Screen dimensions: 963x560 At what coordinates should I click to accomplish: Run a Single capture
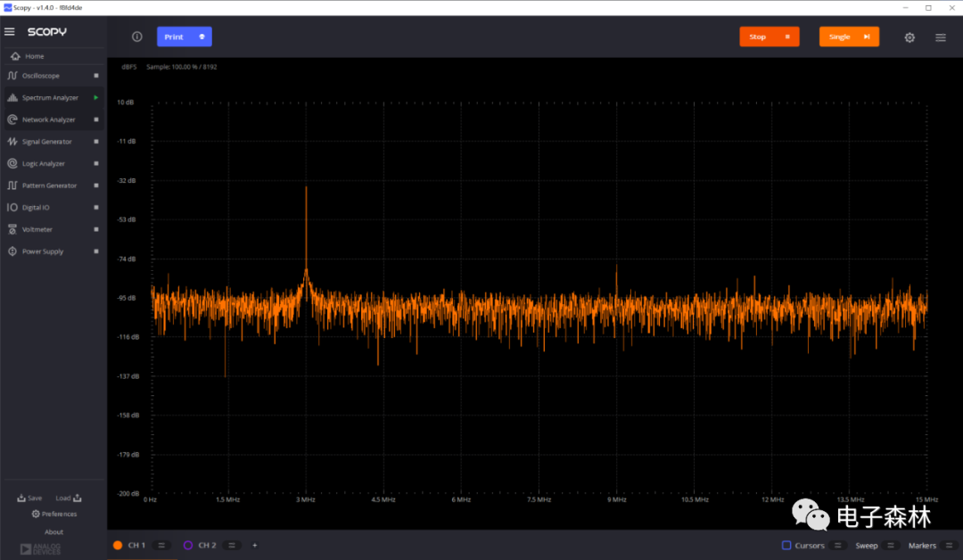click(849, 37)
